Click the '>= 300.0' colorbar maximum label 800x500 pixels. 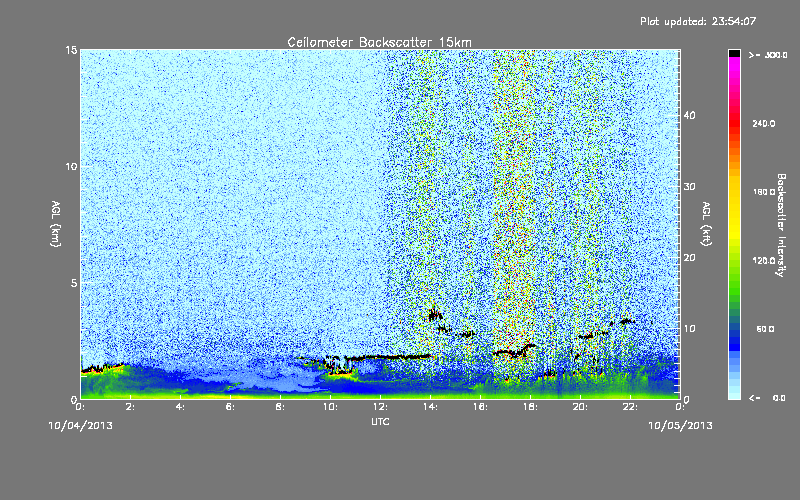point(768,55)
